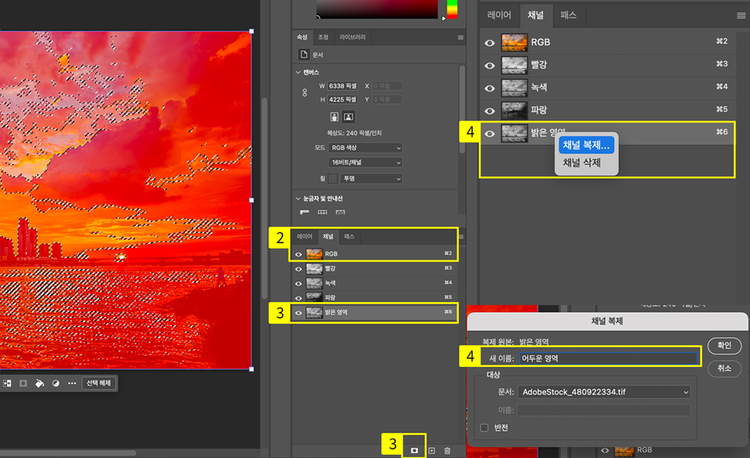Toggle RGB eye in the small Channels panel
This screenshot has width=750, height=458.
298,254
